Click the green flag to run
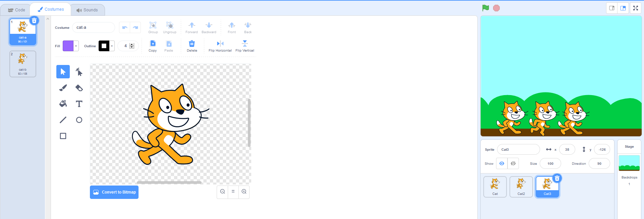644x219 pixels. [x=485, y=8]
